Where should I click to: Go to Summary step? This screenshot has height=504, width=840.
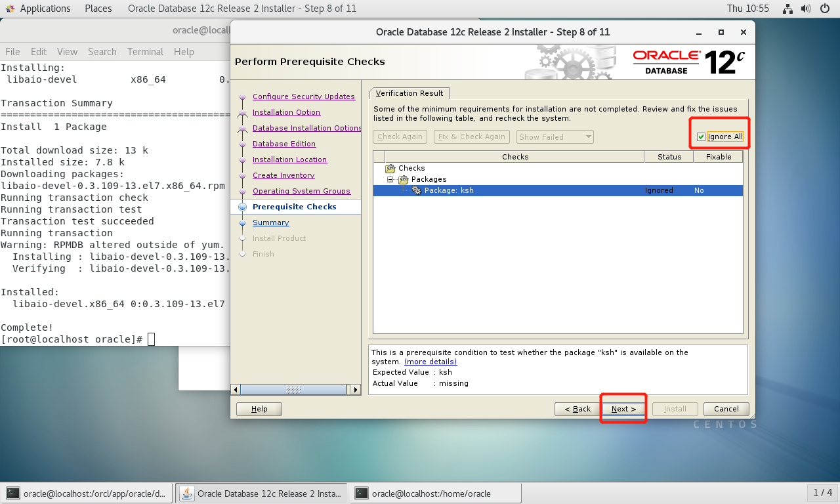(x=271, y=222)
